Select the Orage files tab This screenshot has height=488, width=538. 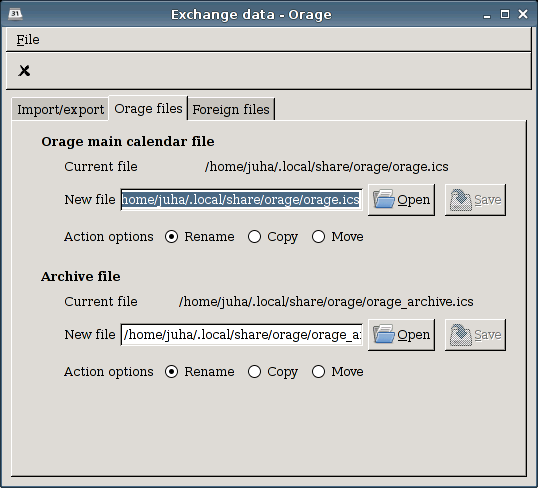(148, 108)
